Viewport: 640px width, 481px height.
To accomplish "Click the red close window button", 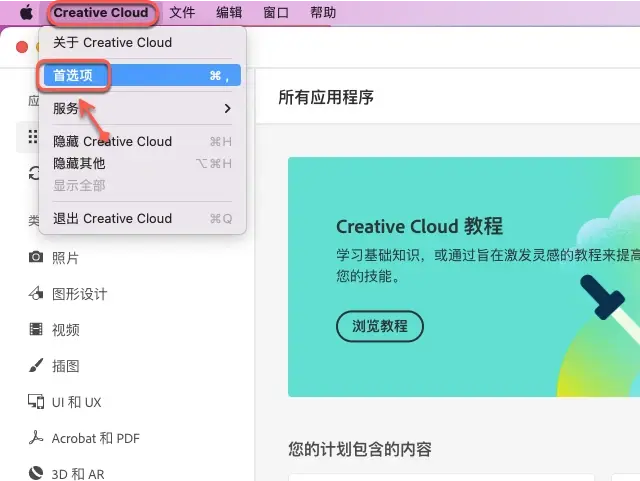I will (x=22, y=47).
